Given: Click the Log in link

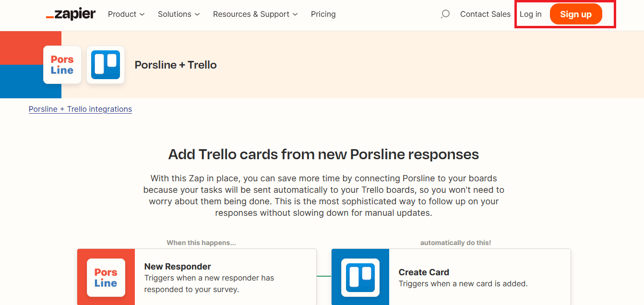Looking at the screenshot, I should click(x=530, y=14).
